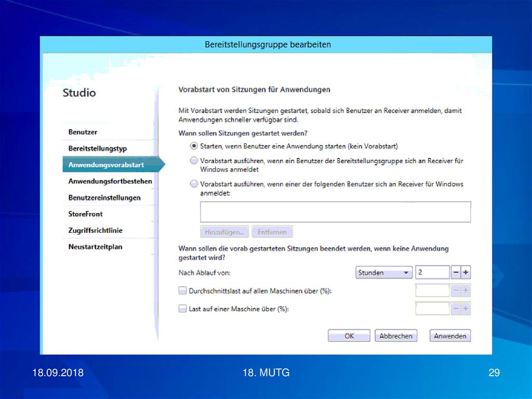Click the OK button

point(349,336)
